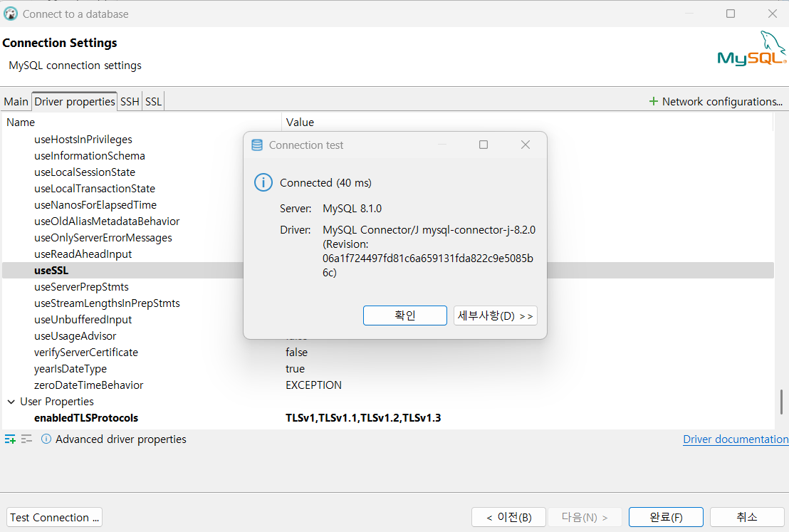Maximize the Connect to a database window
The width and height of the screenshot is (789, 532).
731,14
